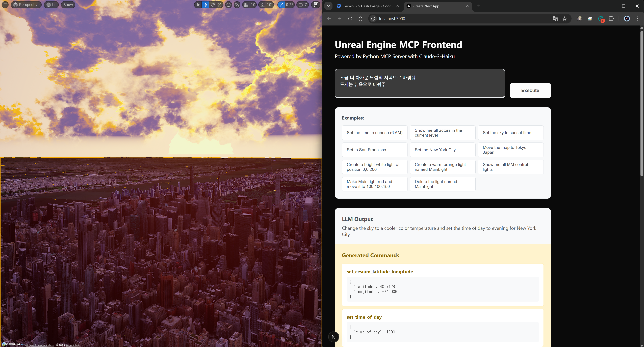Click the surface snapping icon
The height and width of the screenshot is (347, 644).
(x=237, y=5)
